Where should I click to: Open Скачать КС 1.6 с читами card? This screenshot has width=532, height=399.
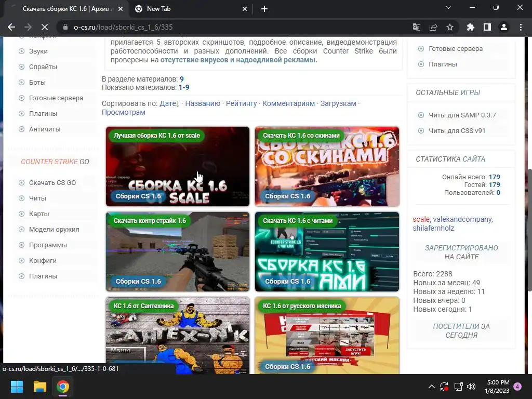click(x=327, y=252)
